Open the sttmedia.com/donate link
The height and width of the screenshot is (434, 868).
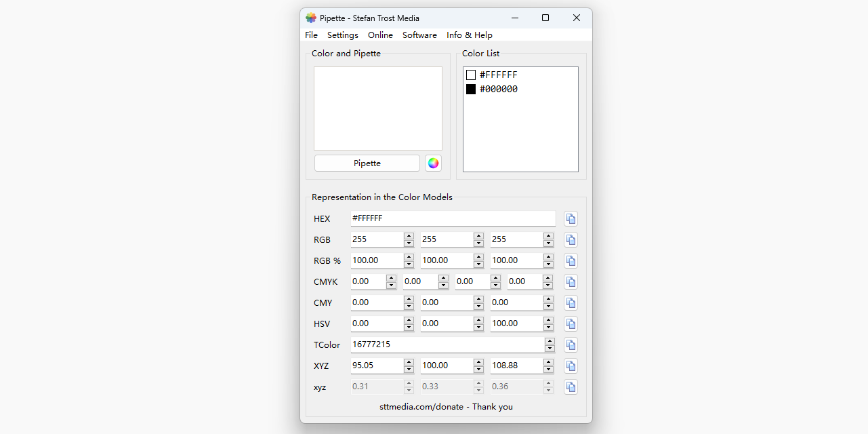tap(446, 407)
